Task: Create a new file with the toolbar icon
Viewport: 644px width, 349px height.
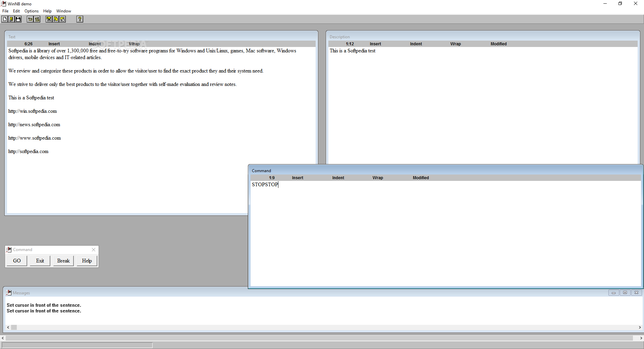Action: [5, 19]
